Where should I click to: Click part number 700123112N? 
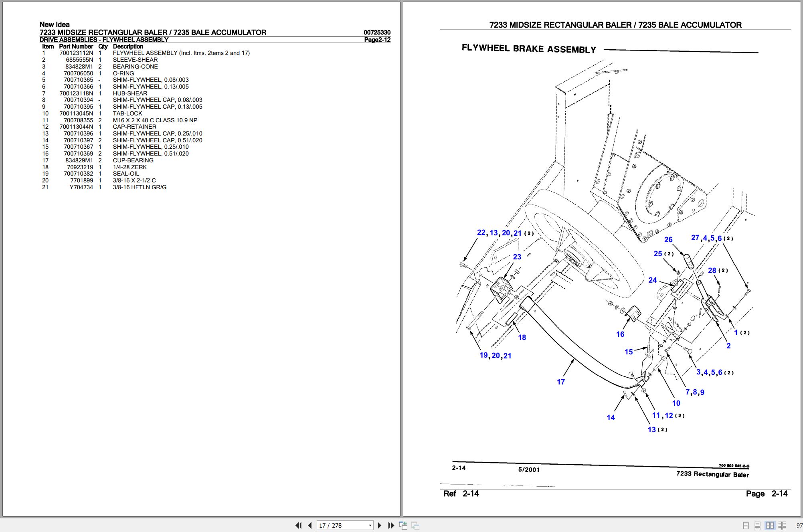pyautogui.click(x=76, y=53)
